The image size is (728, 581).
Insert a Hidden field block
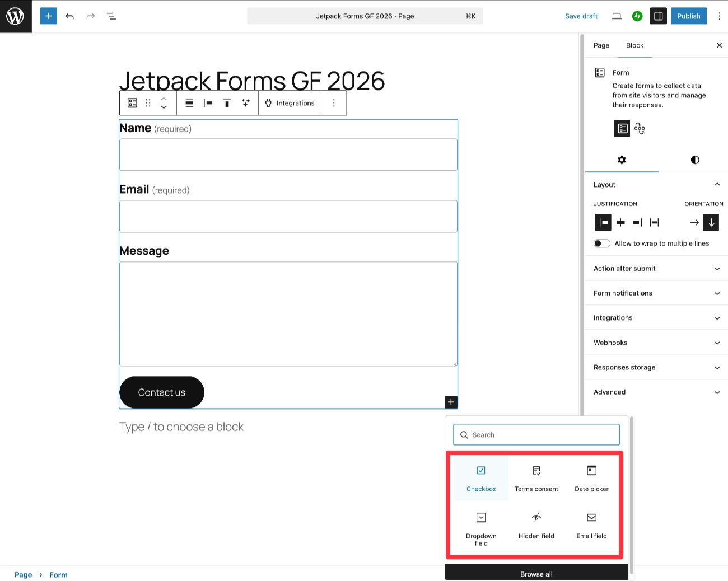536,523
